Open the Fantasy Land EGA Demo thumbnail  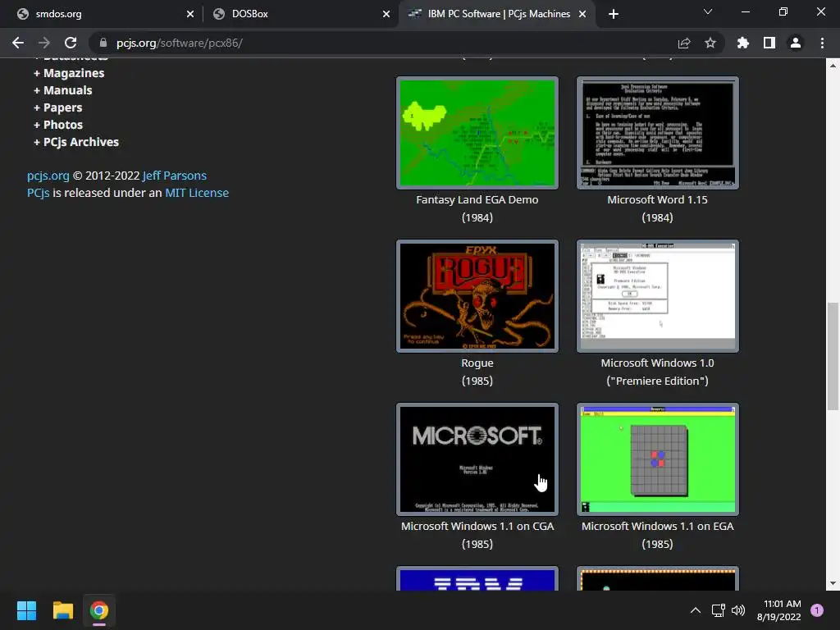[477, 133]
